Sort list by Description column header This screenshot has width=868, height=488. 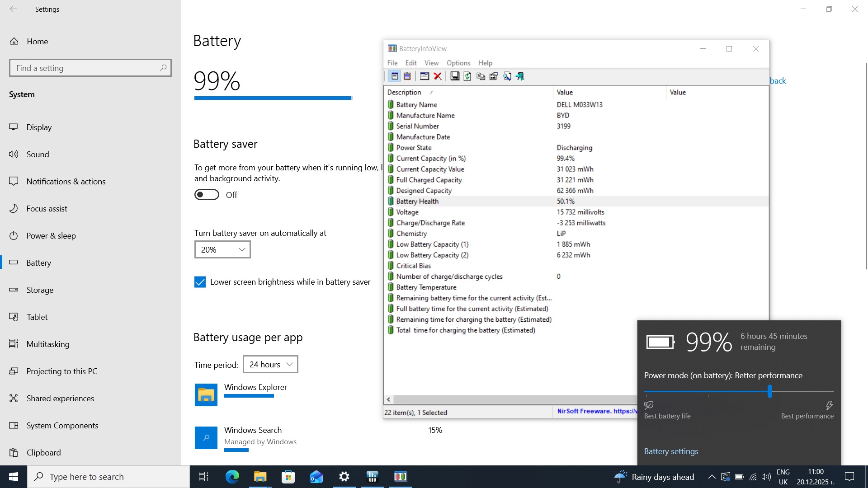(x=404, y=92)
